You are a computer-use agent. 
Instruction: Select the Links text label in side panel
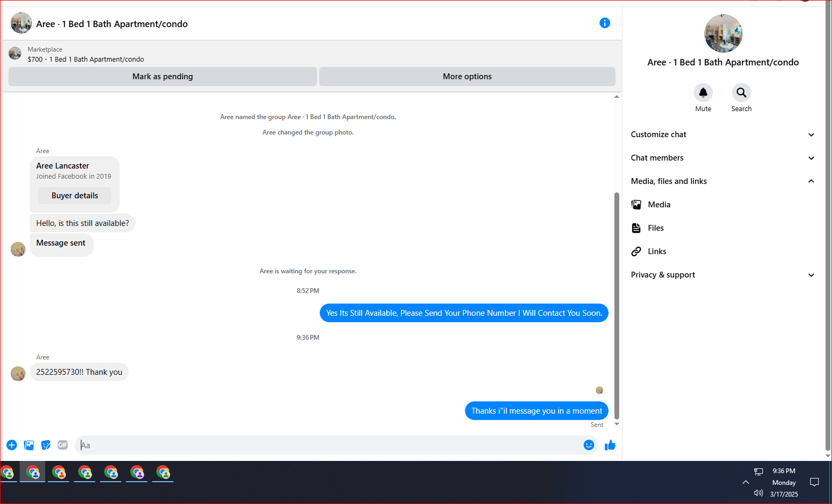(x=657, y=251)
